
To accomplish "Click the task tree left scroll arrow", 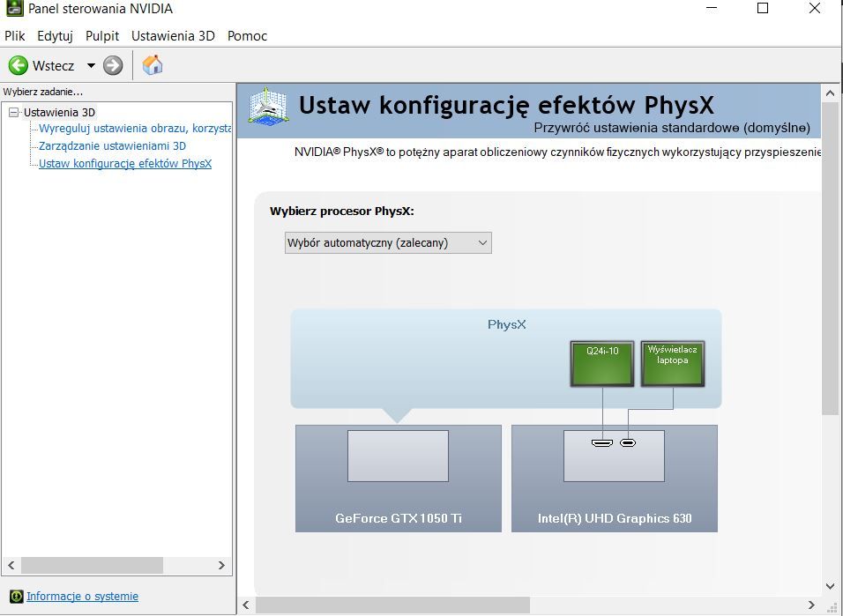I will coord(11,566).
